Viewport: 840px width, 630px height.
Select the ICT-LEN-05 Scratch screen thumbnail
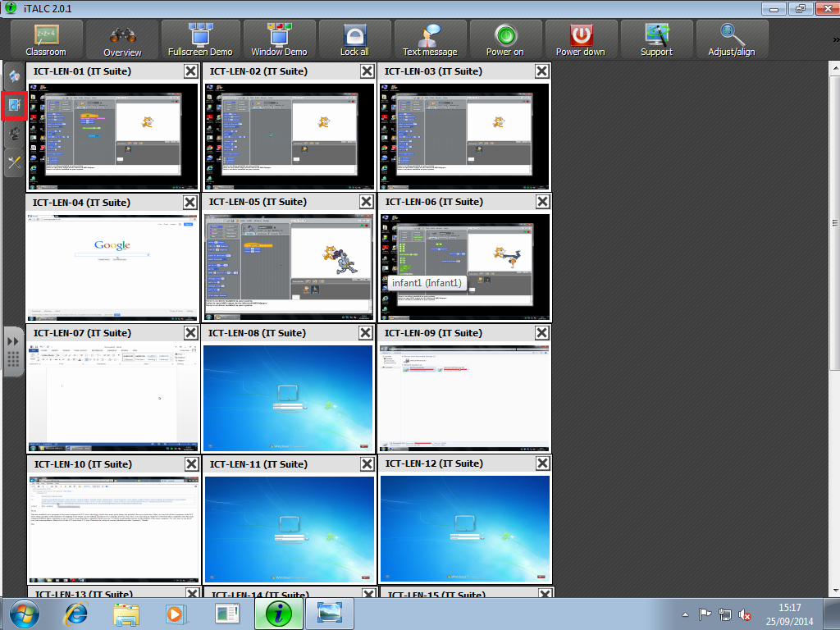(x=289, y=267)
